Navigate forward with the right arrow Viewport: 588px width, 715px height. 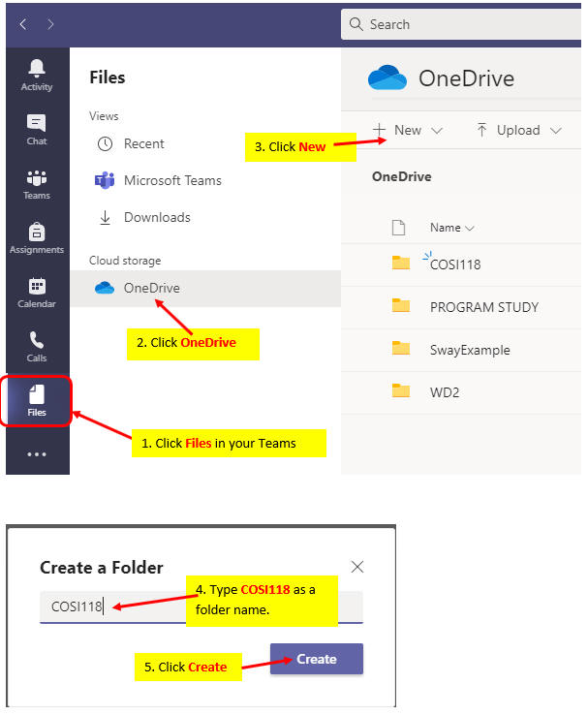click(x=50, y=24)
